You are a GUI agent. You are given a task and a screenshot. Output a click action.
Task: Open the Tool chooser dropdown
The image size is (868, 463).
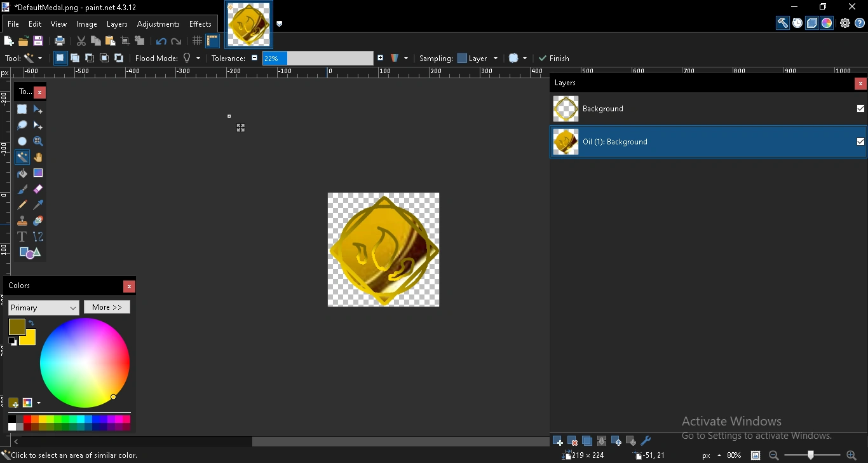point(33,59)
